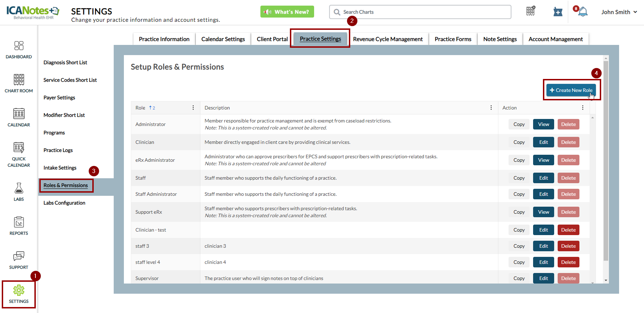This screenshot has width=644, height=313.
Task: Open the Dashboard from the sidebar
Action: (x=19, y=46)
